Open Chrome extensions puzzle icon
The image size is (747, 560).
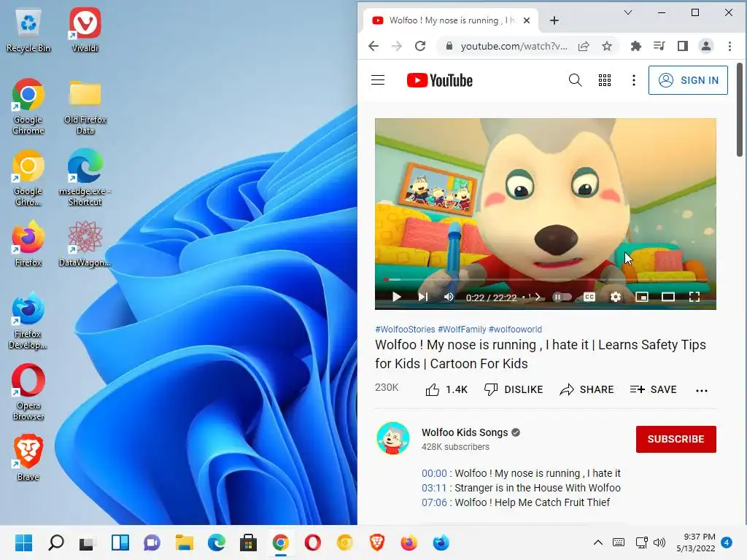tap(635, 46)
